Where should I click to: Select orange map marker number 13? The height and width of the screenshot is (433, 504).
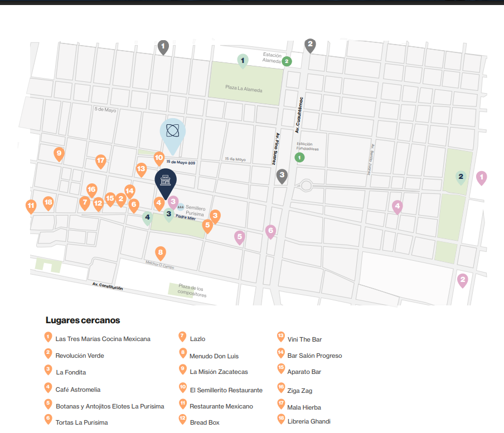pos(142,170)
